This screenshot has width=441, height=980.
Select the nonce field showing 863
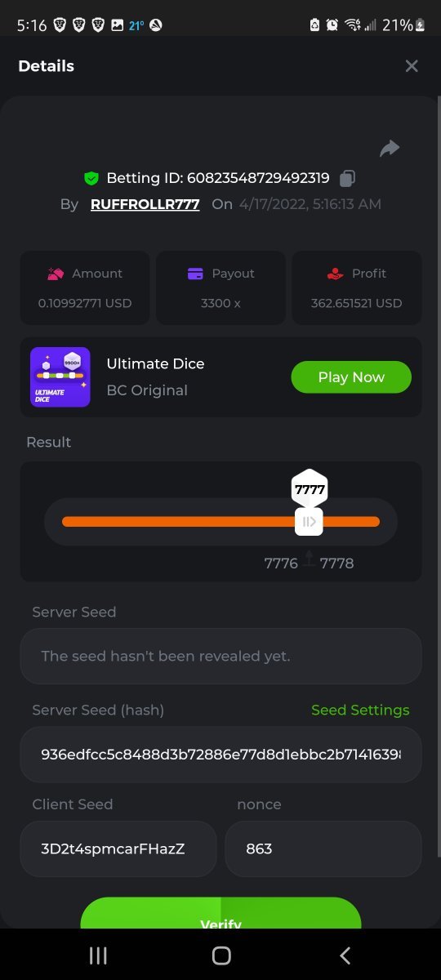(x=323, y=849)
